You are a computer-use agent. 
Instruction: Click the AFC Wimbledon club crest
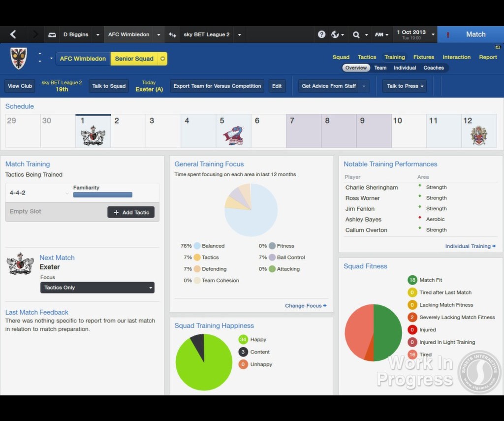click(19, 59)
